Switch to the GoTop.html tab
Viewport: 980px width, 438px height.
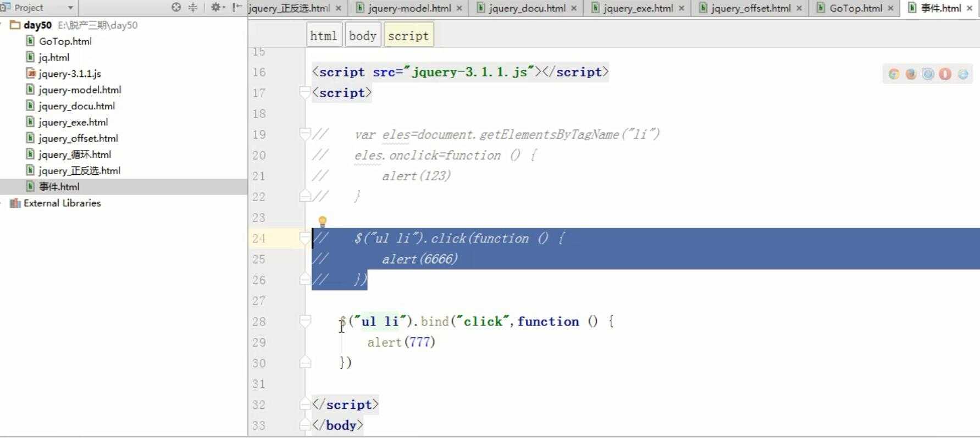point(855,8)
